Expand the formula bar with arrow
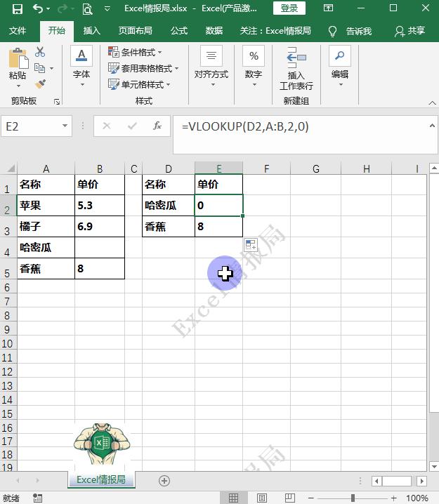 tap(432, 126)
